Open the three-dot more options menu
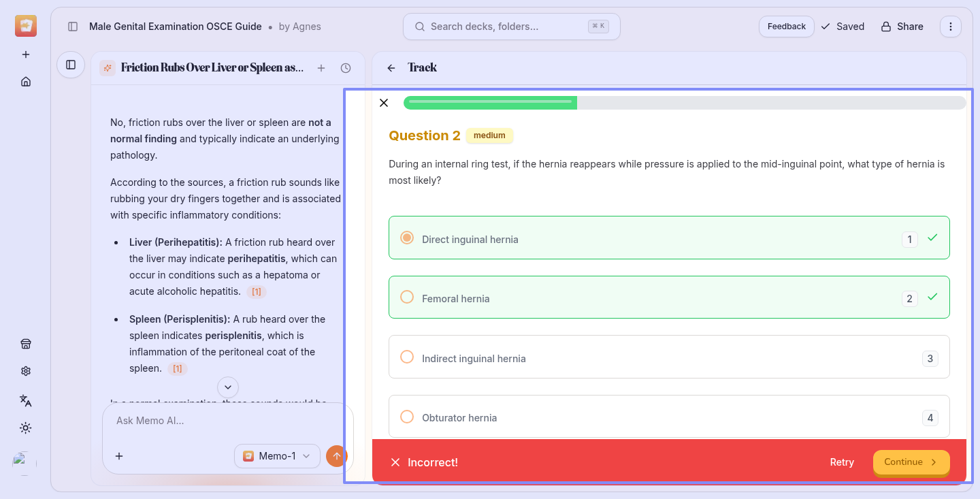This screenshot has width=980, height=499. (951, 27)
